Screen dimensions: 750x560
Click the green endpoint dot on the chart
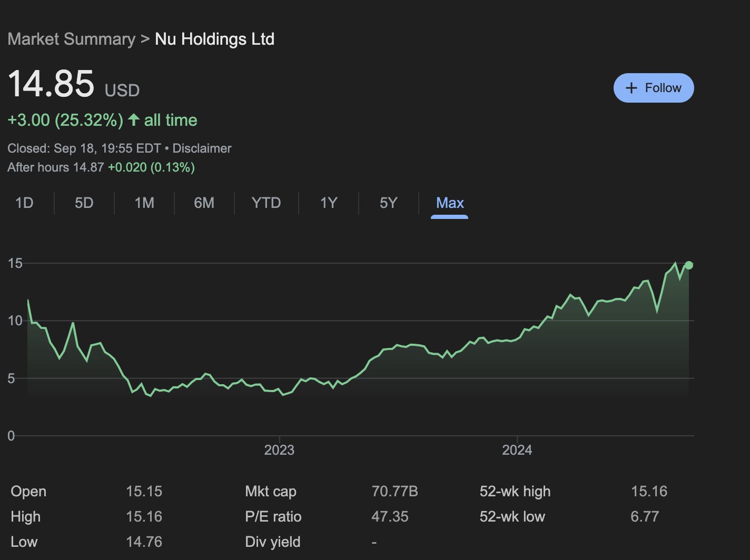coord(688,265)
